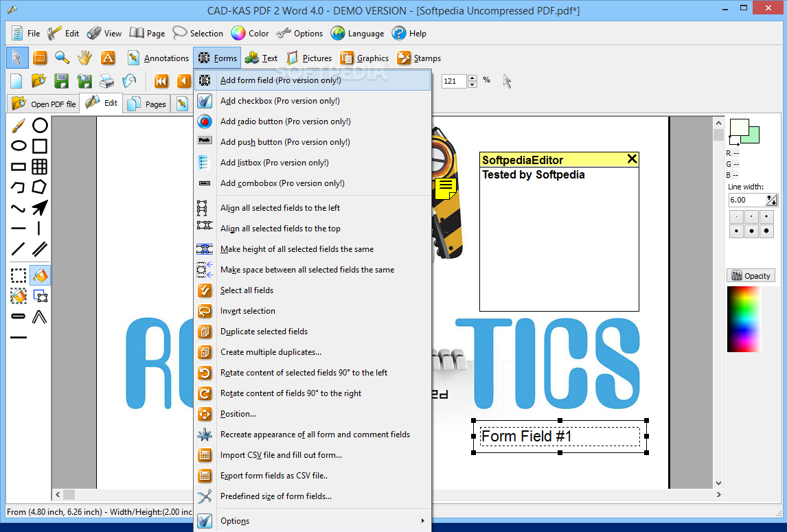Screen dimensions: 787x532
Task: Open the Forms dropdown menu button
Action: click(x=217, y=58)
